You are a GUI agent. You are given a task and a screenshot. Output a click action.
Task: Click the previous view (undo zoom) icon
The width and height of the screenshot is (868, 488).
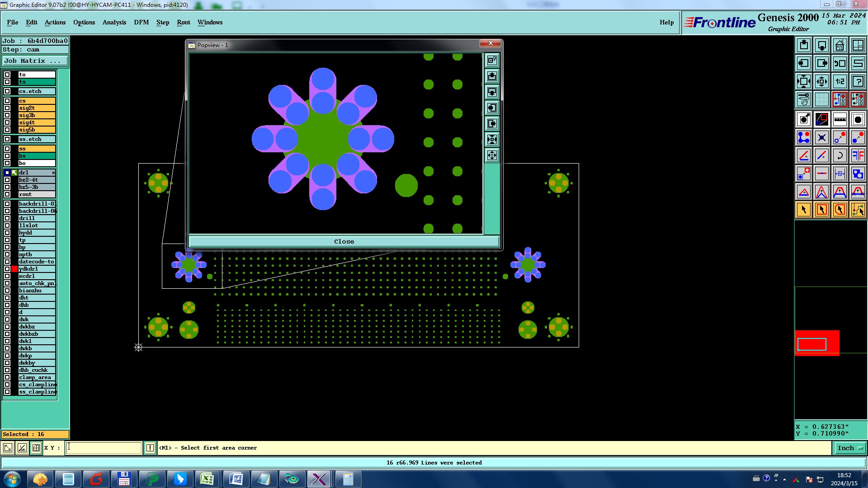[840, 63]
